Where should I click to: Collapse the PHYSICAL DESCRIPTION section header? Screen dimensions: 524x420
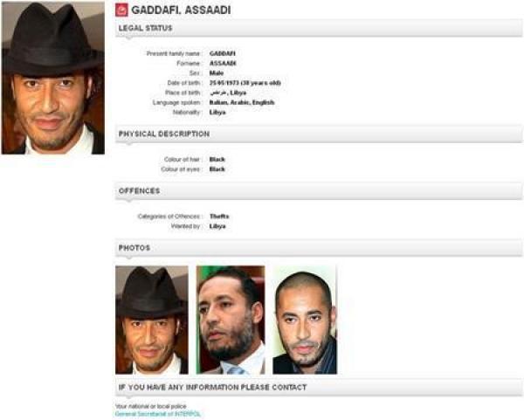[319, 134]
